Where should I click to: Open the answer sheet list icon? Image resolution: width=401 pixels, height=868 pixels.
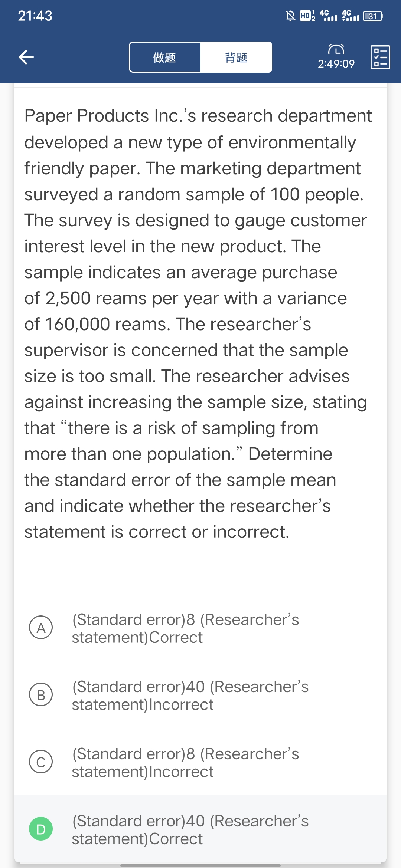click(380, 57)
